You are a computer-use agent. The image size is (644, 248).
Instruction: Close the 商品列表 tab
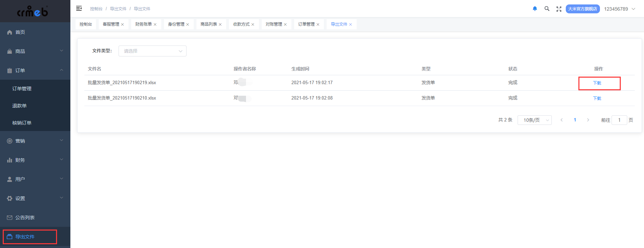pyautogui.click(x=220, y=25)
